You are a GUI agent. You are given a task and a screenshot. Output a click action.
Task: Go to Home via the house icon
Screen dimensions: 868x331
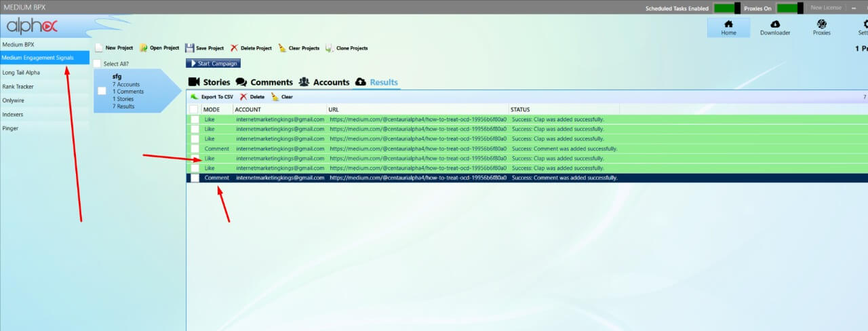pyautogui.click(x=728, y=24)
